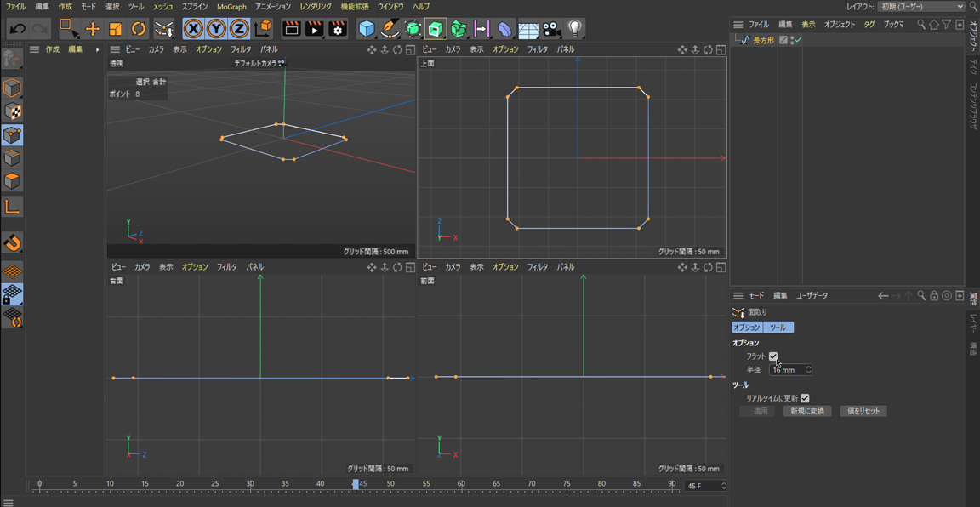Expand the 作成 panel arrow

pyautogui.click(x=97, y=49)
